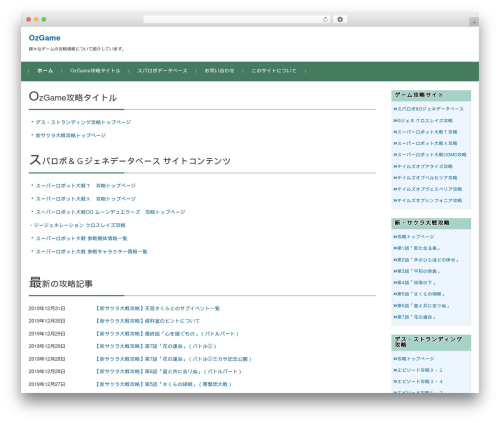Open sidebar 第5話 chapter link

[419, 294]
